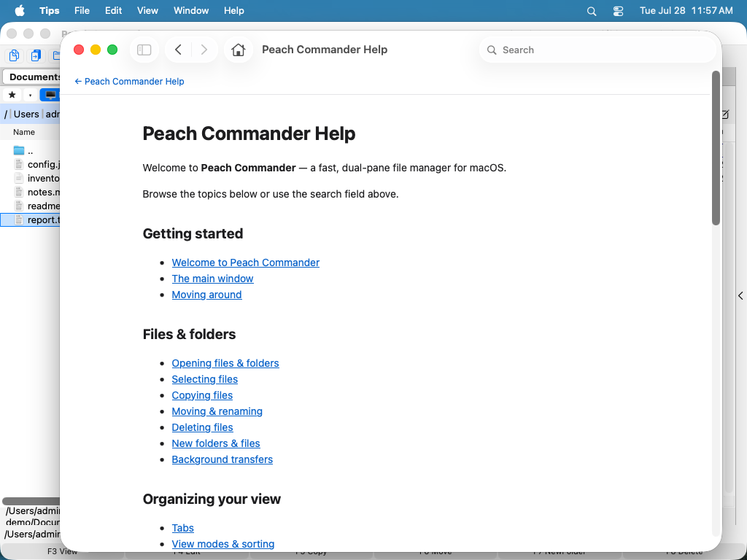Open the 'Tabs' help topic
Viewport: 747px width, 560px height.
183,528
